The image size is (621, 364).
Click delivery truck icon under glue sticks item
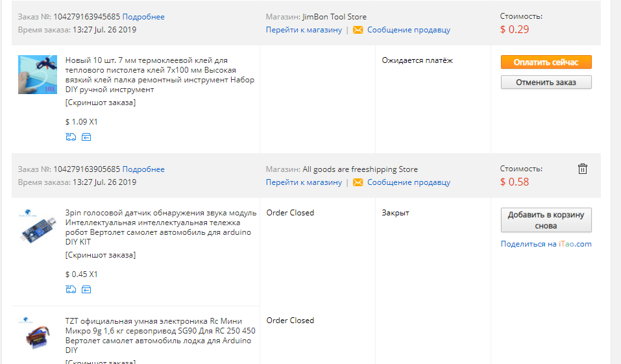[71, 137]
